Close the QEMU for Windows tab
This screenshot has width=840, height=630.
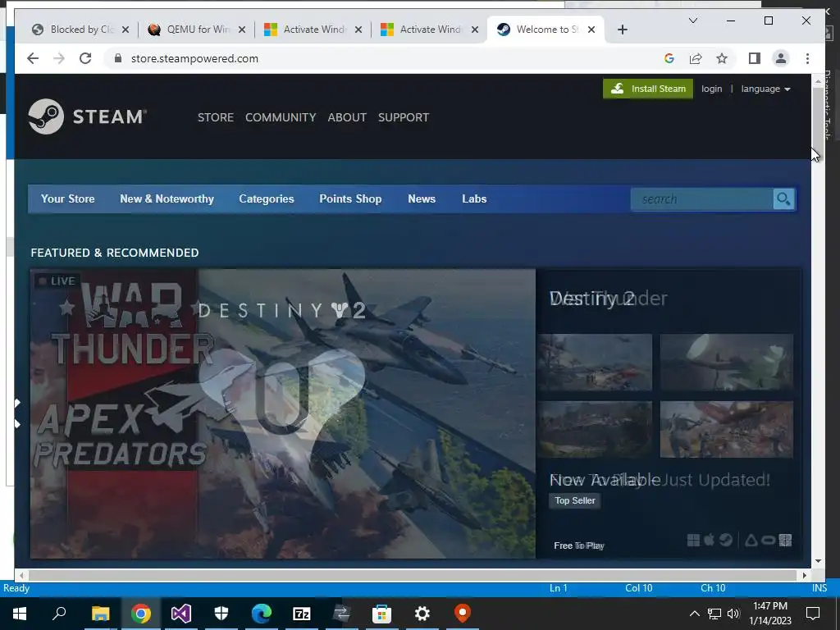pyautogui.click(x=242, y=30)
